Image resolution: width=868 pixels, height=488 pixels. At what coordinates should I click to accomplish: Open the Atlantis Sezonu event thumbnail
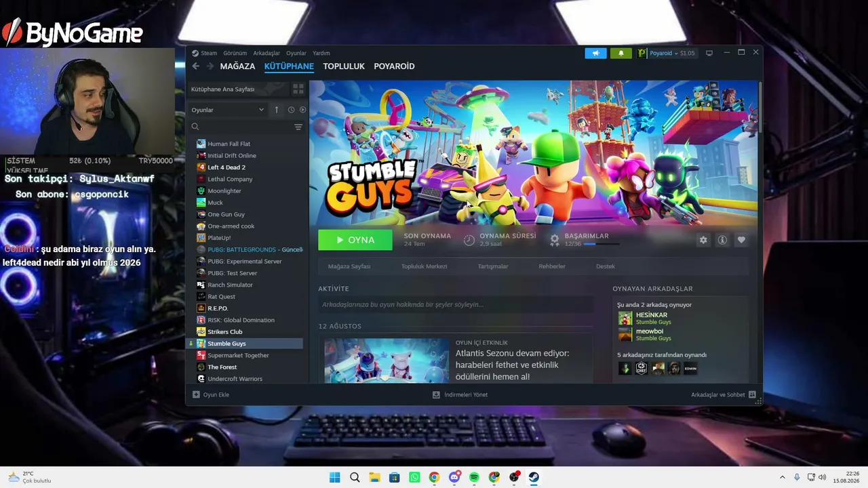[x=387, y=361]
